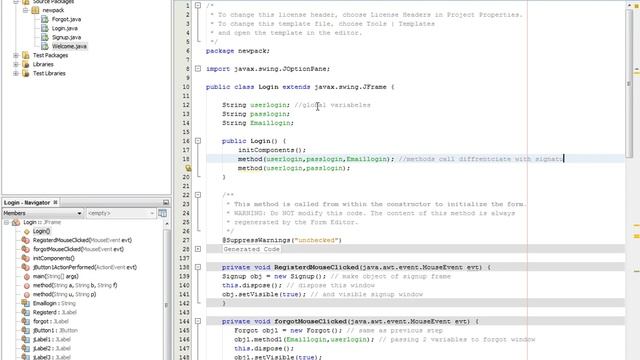The height and width of the screenshot is (360, 640).
Task: Click '@SuppressWarnings("unchecked")' on line 27
Action: [x=282, y=240]
